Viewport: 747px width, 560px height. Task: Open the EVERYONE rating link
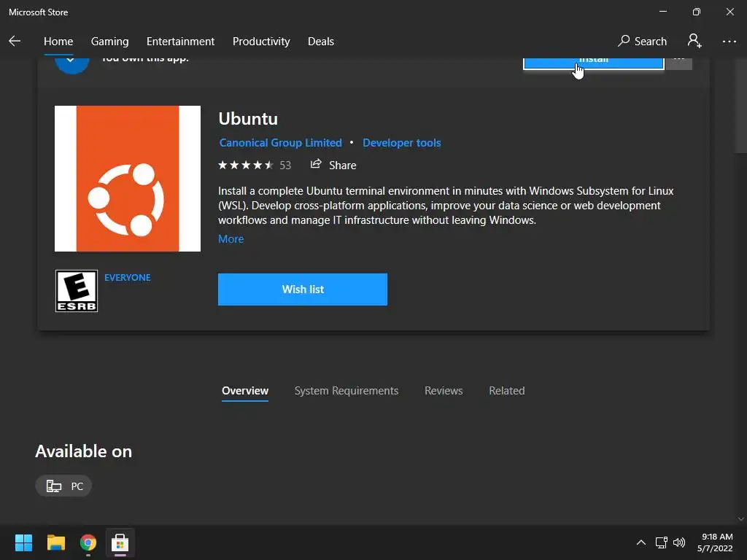127,278
